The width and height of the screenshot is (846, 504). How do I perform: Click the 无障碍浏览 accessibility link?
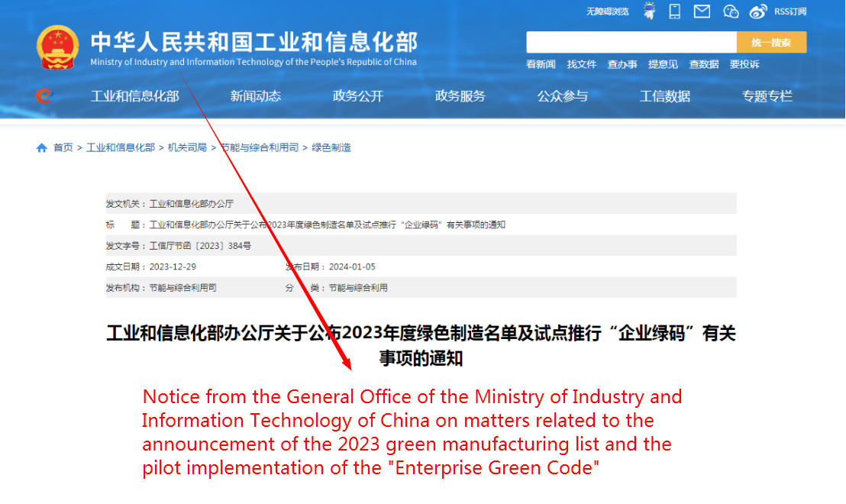tap(607, 11)
